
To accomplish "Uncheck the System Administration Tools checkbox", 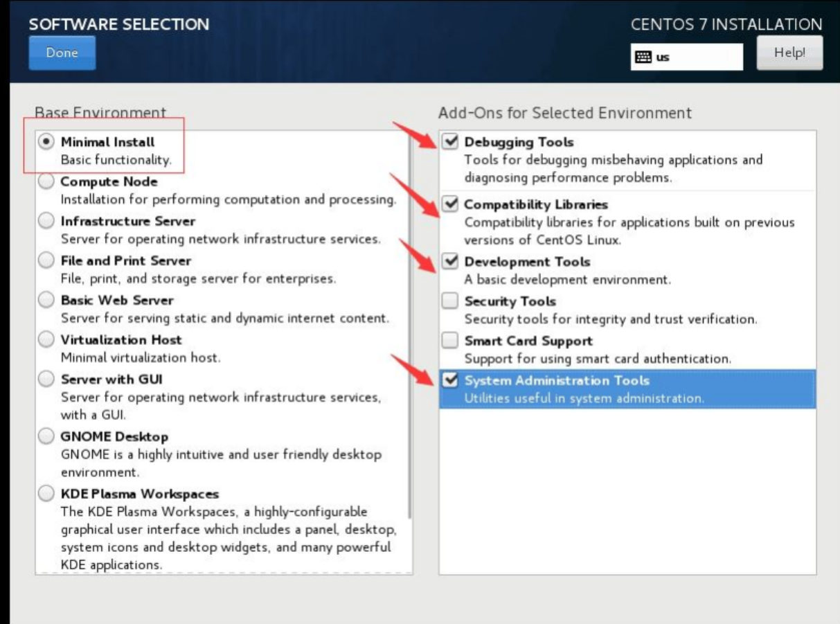I will [x=450, y=380].
